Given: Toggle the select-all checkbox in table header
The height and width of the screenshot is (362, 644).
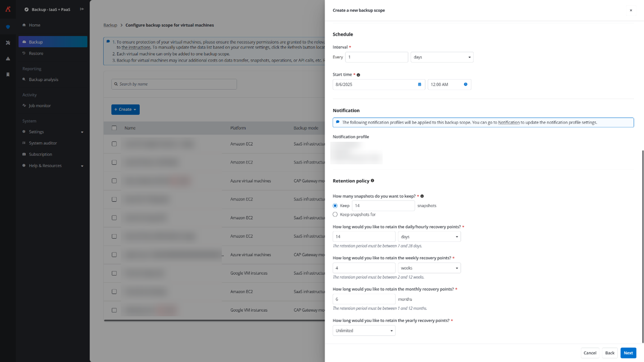Looking at the screenshot, I should pyautogui.click(x=114, y=128).
